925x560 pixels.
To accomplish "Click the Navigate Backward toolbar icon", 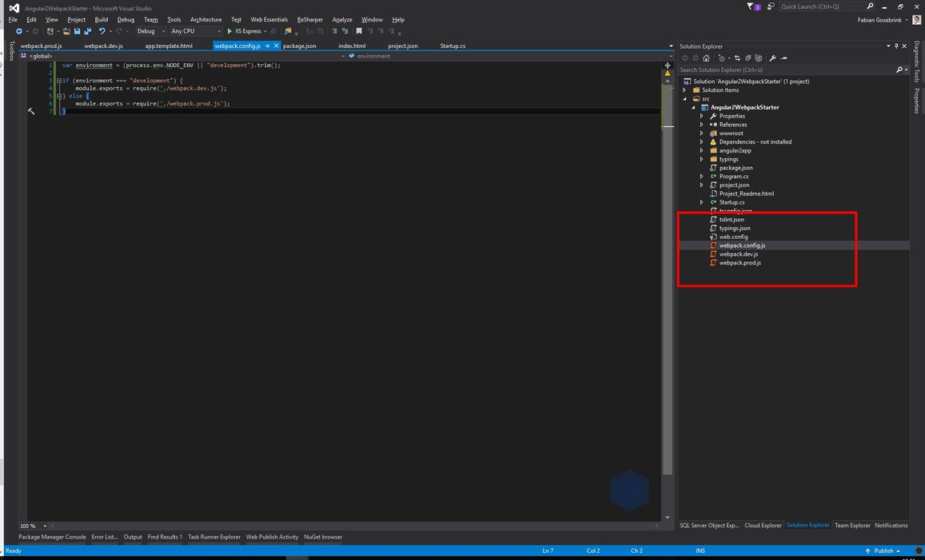I will pyautogui.click(x=19, y=31).
